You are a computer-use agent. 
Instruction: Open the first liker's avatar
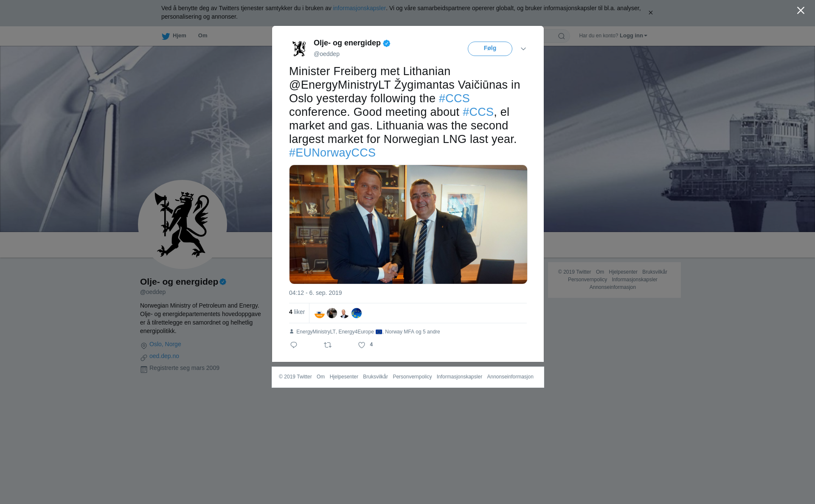320,313
